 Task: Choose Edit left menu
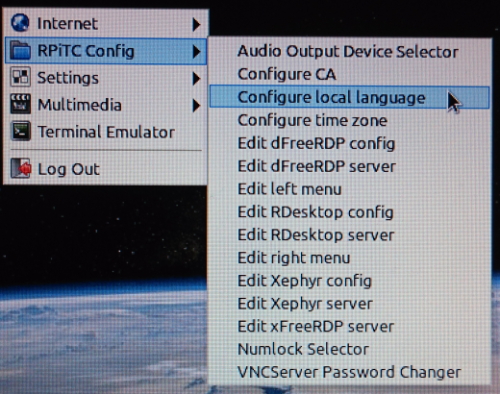pyautogui.click(x=349, y=189)
